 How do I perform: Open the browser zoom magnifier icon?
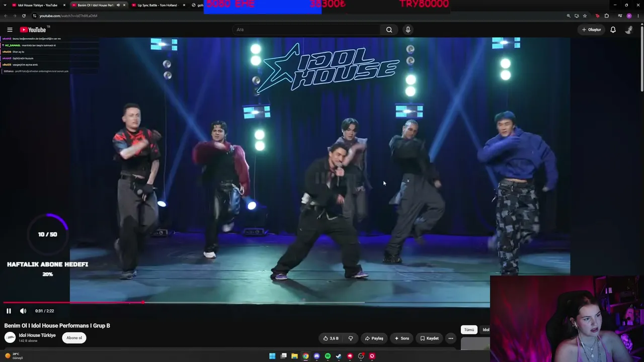tap(569, 16)
